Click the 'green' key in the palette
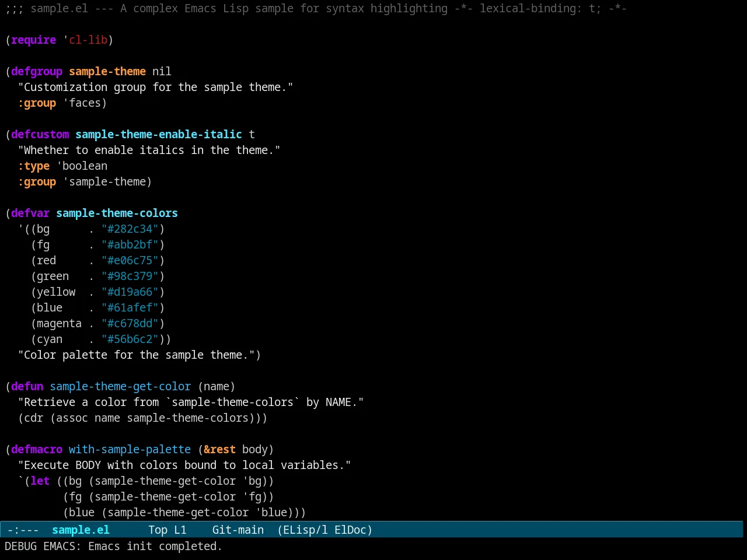The height and width of the screenshot is (560, 747). 53,276
